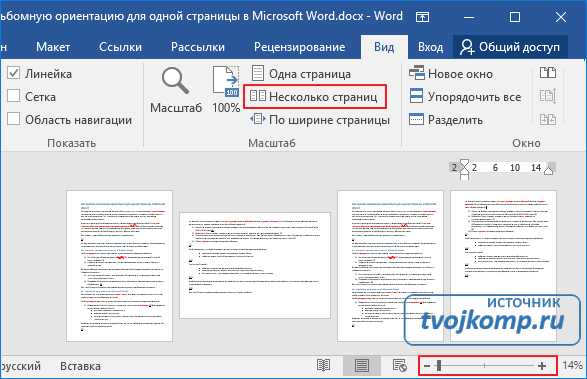
Task: Open the Ссылки tab
Action: click(121, 47)
